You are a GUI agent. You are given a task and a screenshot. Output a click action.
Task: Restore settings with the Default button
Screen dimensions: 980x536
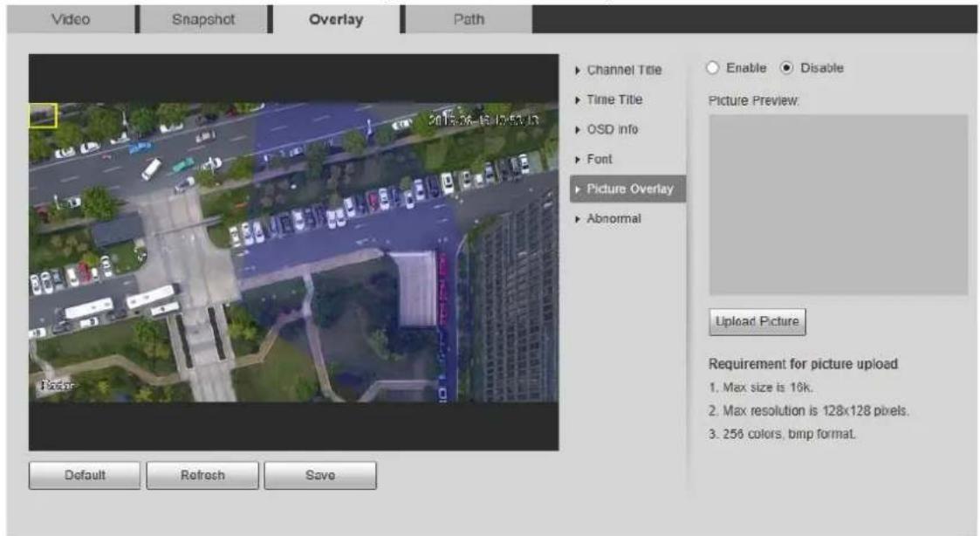point(85,476)
